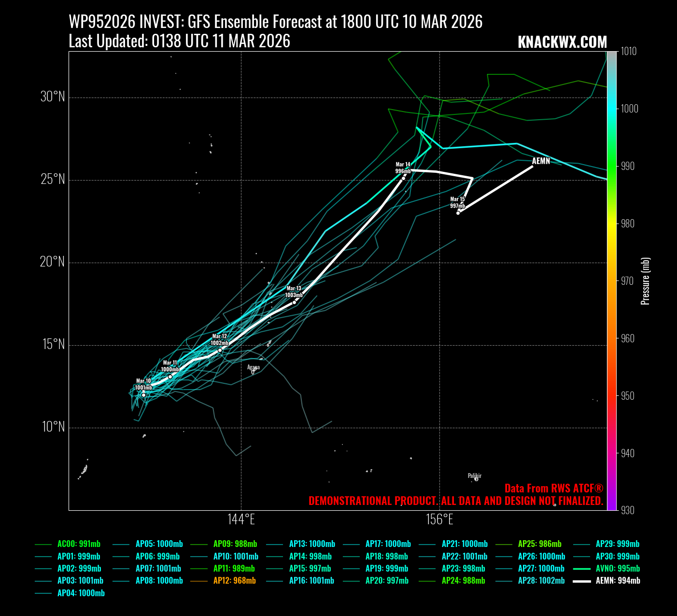Click the AP12: 968mb legend entry
The height and width of the screenshot is (616, 677).
(x=234, y=581)
